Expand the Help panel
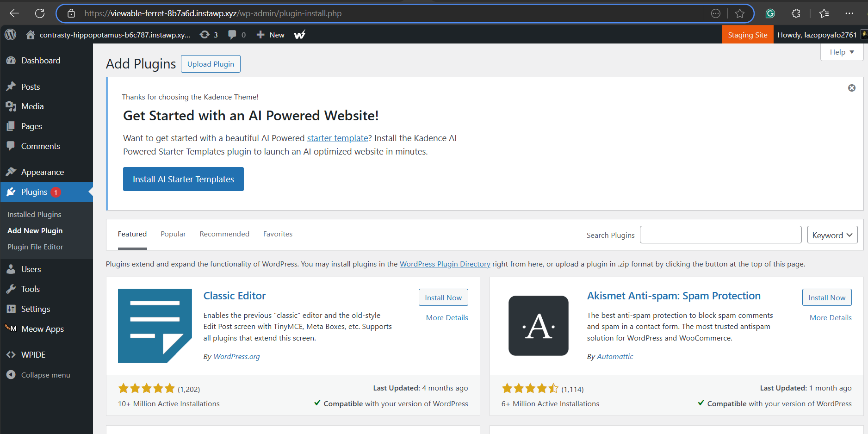This screenshot has height=434, width=868. 842,52
